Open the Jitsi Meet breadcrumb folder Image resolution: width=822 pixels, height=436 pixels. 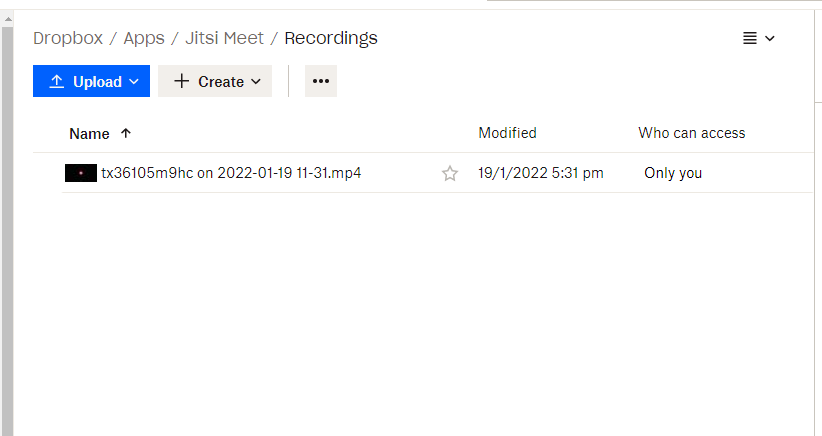(x=224, y=38)
